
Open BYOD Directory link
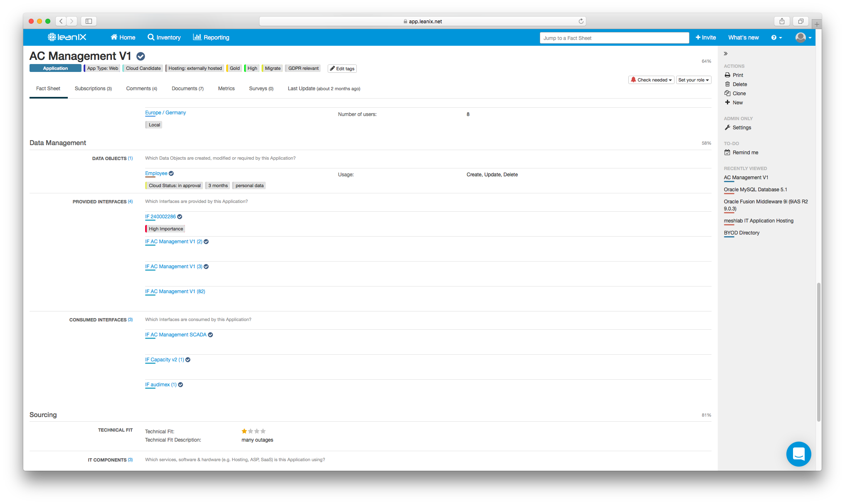741,233
